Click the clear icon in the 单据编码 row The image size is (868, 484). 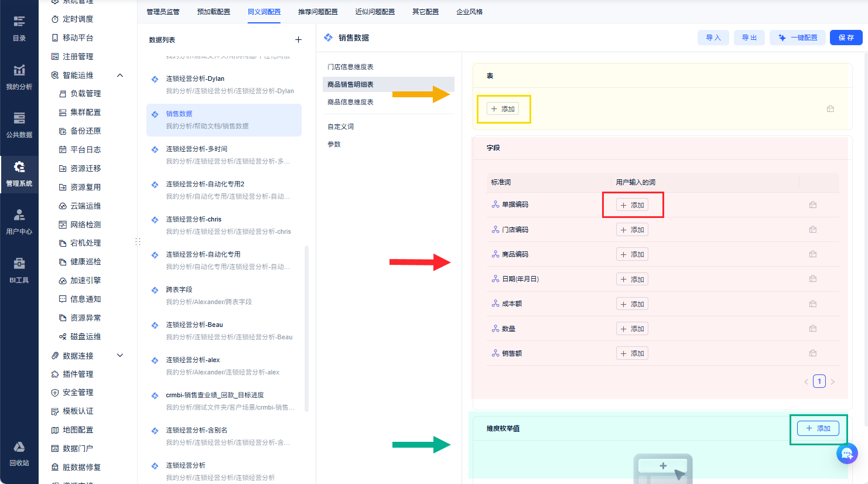(813, 205)
